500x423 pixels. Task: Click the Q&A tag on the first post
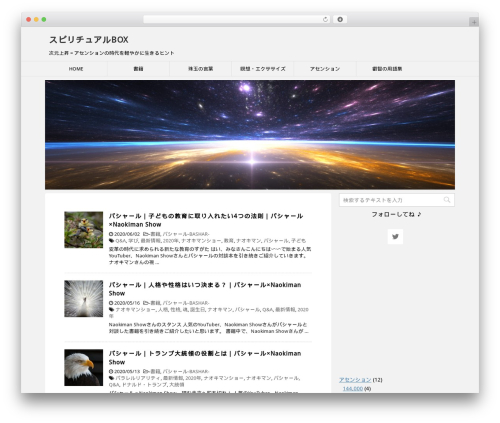tap(121, 241)
